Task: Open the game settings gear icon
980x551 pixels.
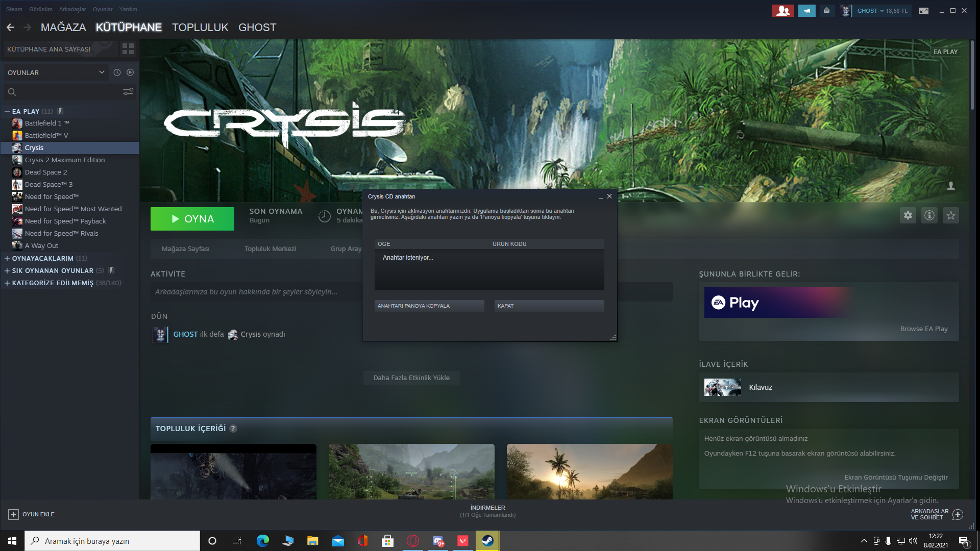Action: pos(908,215)
